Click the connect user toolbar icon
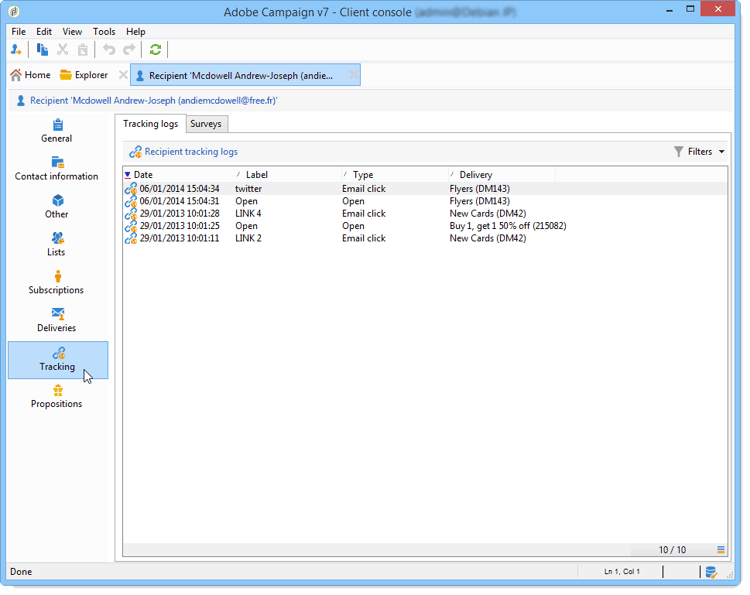This screenshot has width=750, height=595. tap(16, 49)
